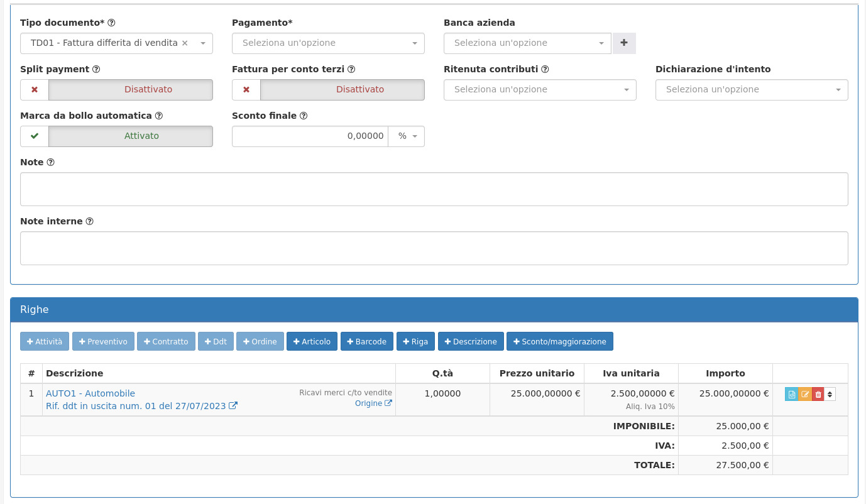Toggle Fattura per conto terzi switch
The image size is (866, 504).
click(x=328, y=90)
